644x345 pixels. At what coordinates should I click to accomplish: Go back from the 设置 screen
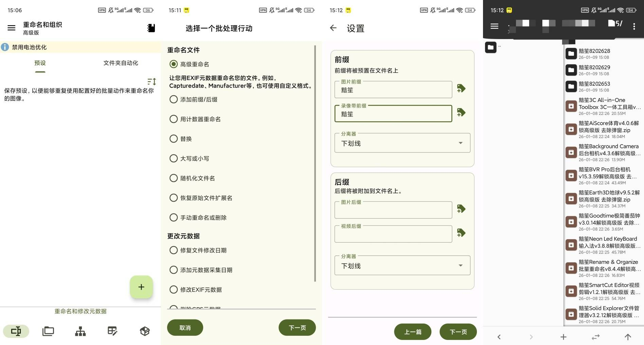[x=333, y=28]
